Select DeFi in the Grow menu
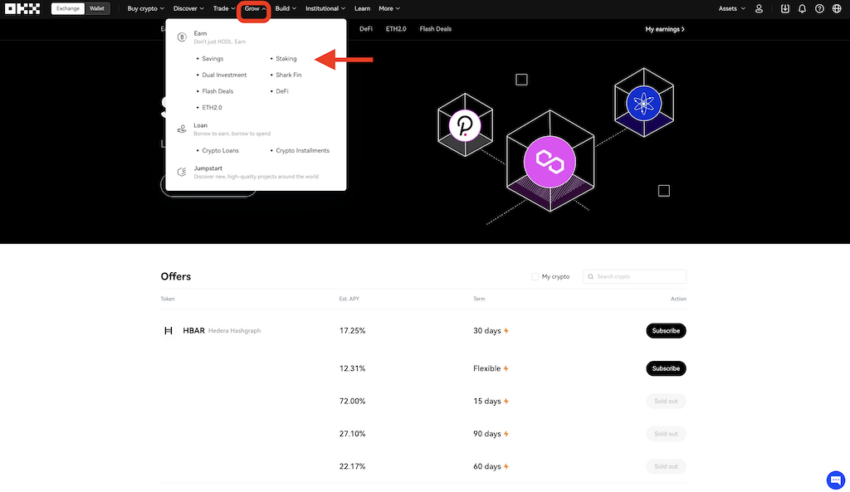 (282, 91)
